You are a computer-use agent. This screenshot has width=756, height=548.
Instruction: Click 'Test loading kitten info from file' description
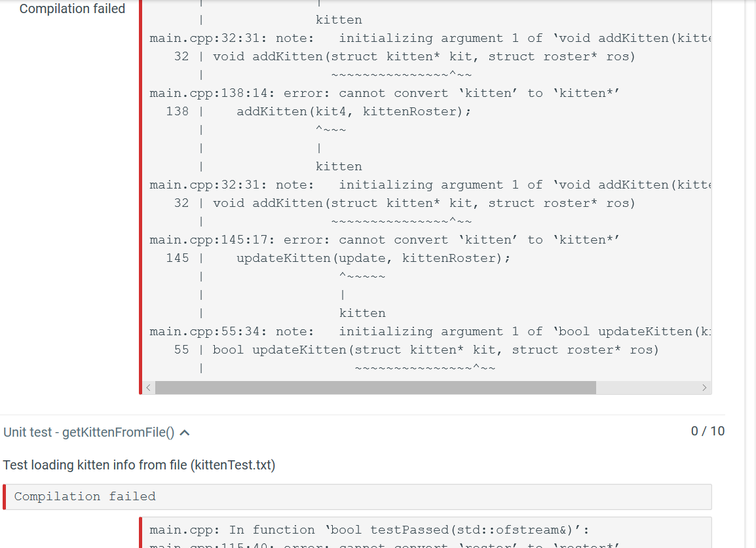click(139, 465)
